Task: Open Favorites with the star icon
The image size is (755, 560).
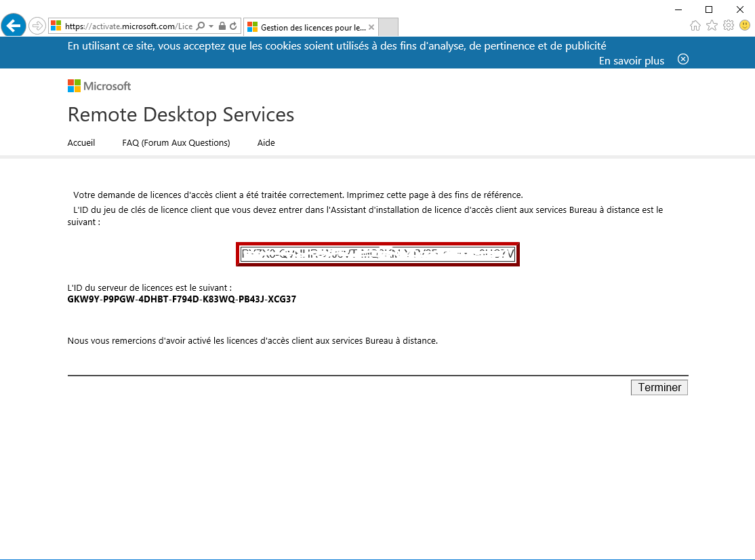Action: tap(712, 26)
